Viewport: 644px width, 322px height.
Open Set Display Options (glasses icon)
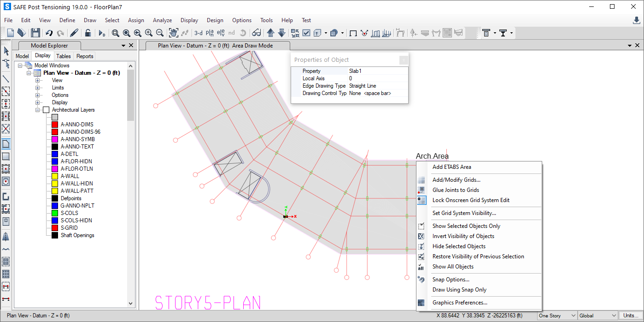click(257, 33)
